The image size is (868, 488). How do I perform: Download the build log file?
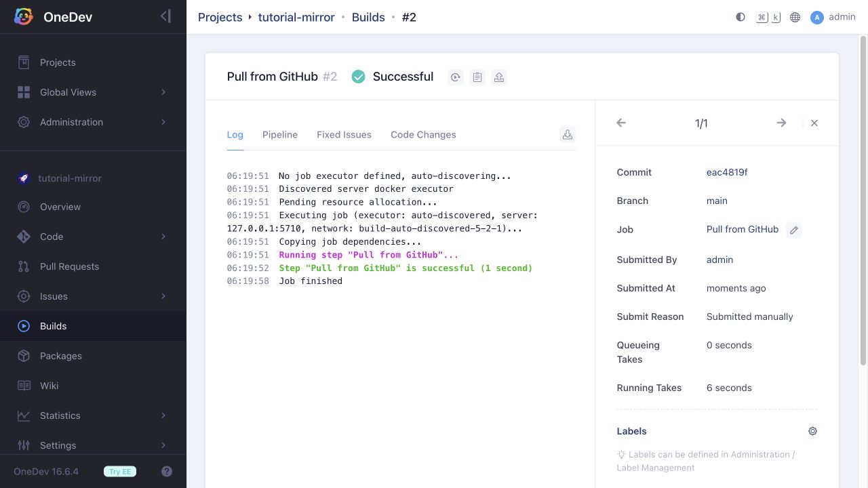(568, 134)
